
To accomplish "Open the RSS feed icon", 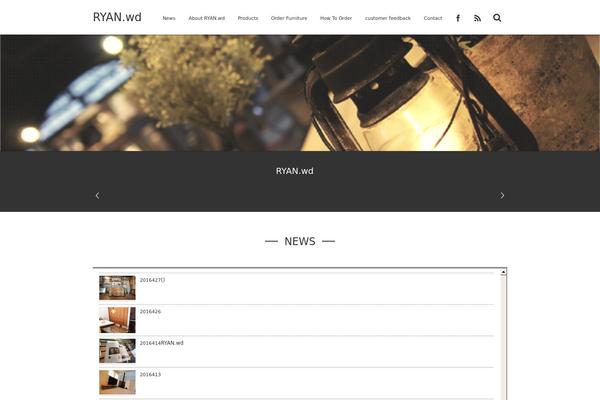I will 477,18.
